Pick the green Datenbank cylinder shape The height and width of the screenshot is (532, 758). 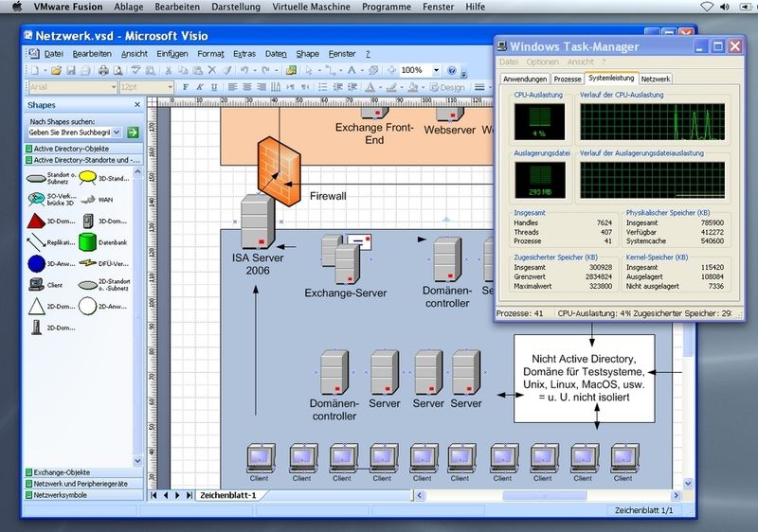pyautogui.click(x=87, y=242)
